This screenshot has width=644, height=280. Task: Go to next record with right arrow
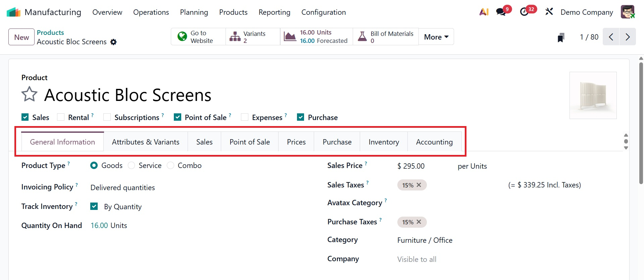pos(628,37)
